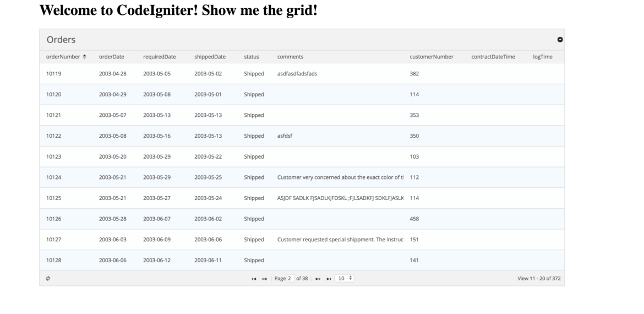Image resolution: width=644 pixels, height=314 pixels.
Task: Click order date 2003-04-28
Action: pyautogui.click(x=112, y=74)
